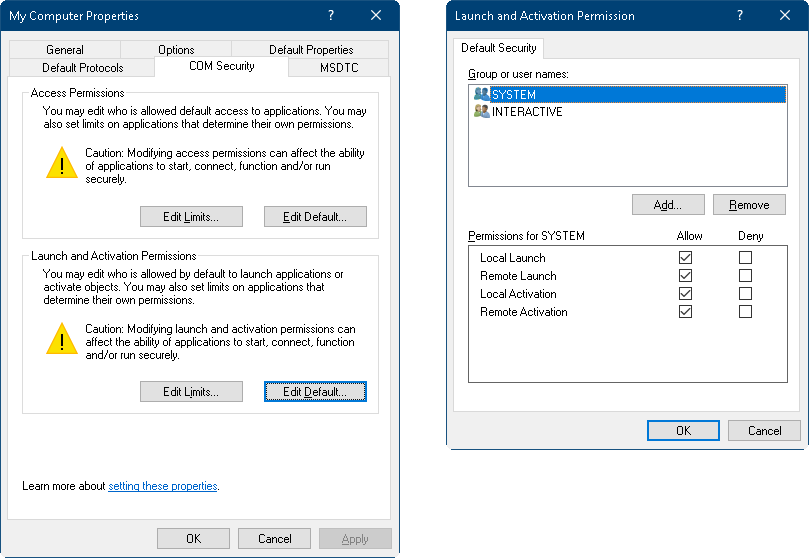Image resolution: width=809 pixels, height=558 pixels.
Task: Click Edit Default under Access Permissions
Action: click(315, 217)
